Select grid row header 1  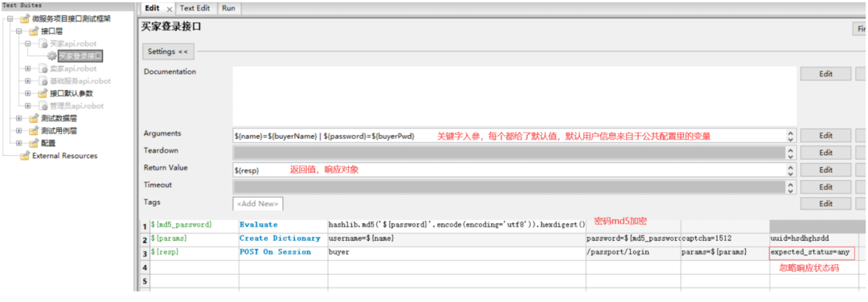(145, 226)
